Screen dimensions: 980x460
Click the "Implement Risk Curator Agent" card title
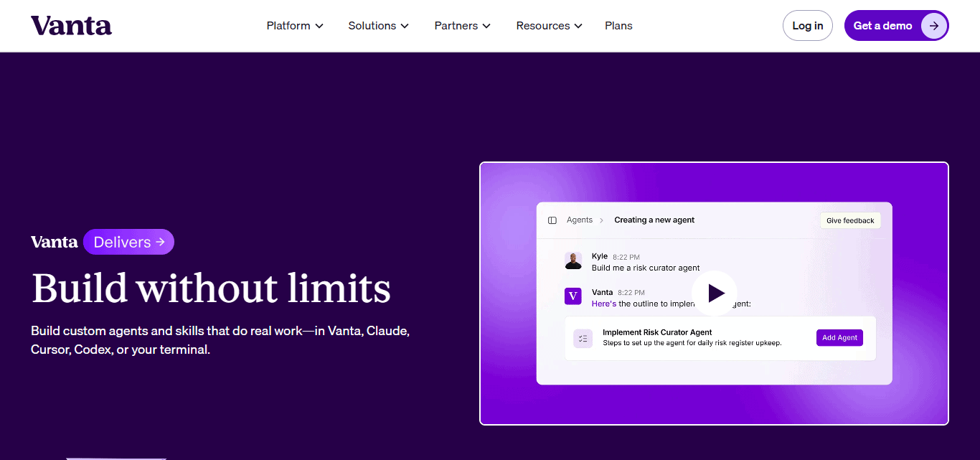click(x=657, y=332)
